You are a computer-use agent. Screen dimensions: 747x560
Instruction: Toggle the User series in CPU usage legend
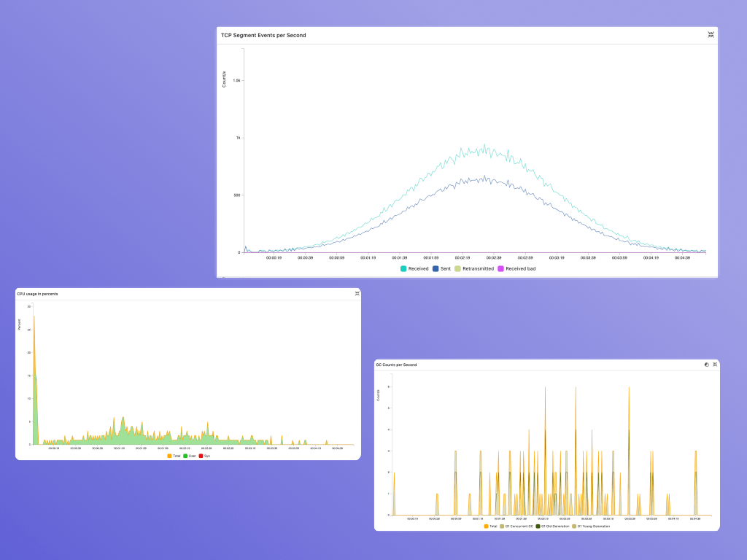pyautogui.click(x=190, y=456)
